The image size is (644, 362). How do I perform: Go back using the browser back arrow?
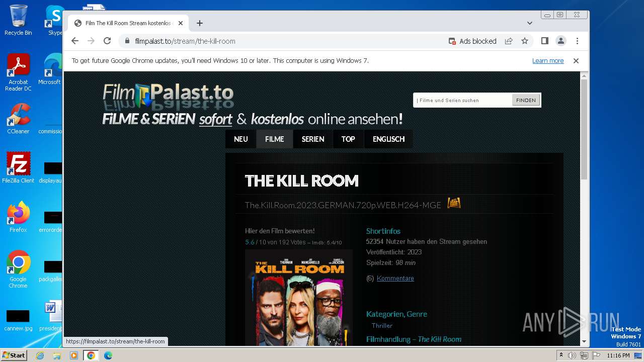click(x=75, y=41)
